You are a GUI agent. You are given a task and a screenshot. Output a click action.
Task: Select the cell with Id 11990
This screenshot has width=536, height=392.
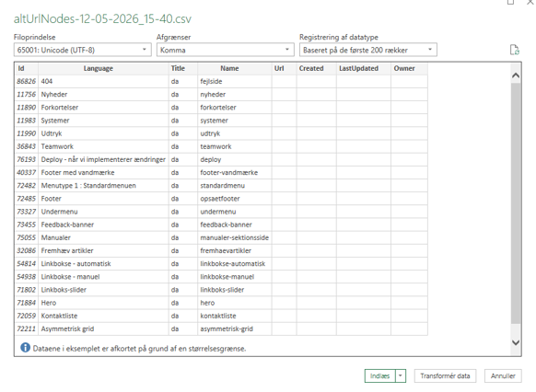tap(27, 133)
